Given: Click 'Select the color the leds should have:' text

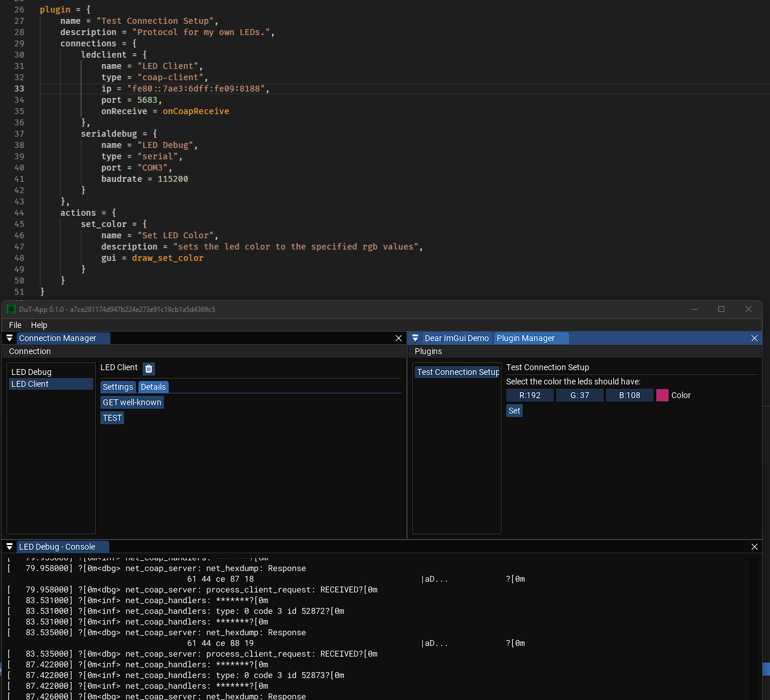Looking at the screenshot, I should (573, 381).
